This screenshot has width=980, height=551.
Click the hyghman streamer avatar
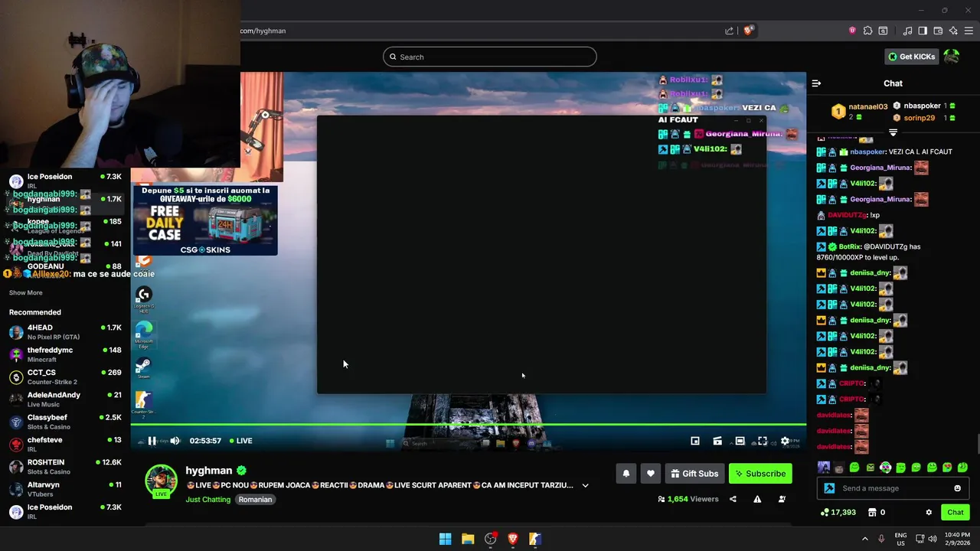[x=161, y=481]
